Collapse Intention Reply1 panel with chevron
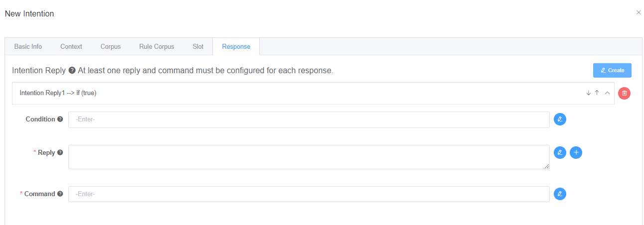Image resolution: width=644 pixels, height=225 pixels. [607, 93]
